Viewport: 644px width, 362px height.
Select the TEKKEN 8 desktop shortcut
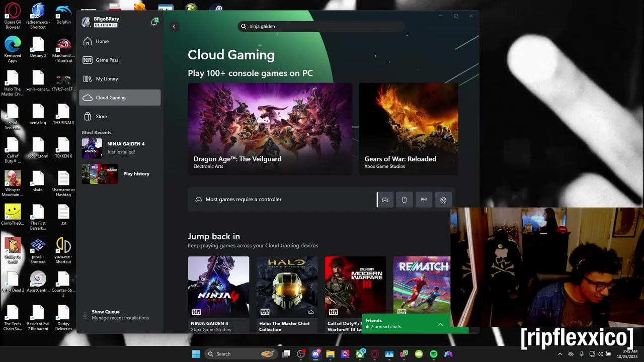point(63,147)
